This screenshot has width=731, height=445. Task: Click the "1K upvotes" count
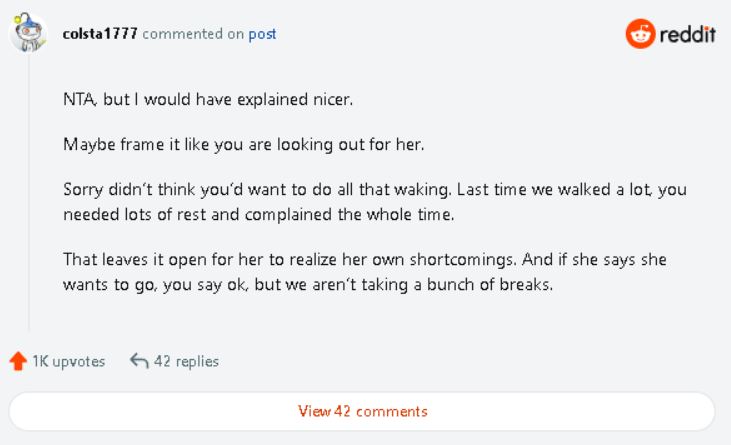click(68, 361)
